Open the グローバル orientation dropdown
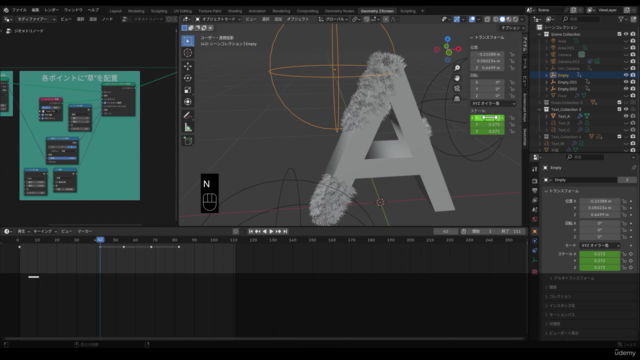The image size is (640, 360). (333, 19)
